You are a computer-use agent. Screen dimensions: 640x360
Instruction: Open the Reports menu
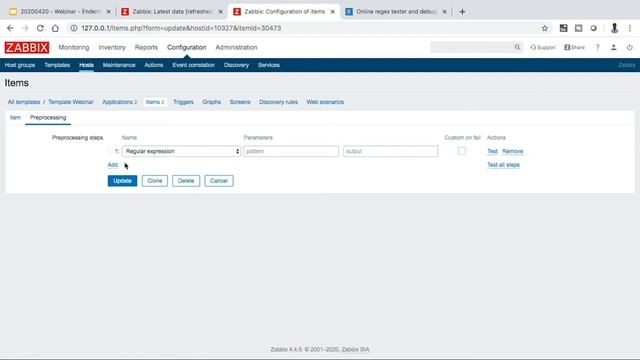pyautogui.click(x=146, y=47)
